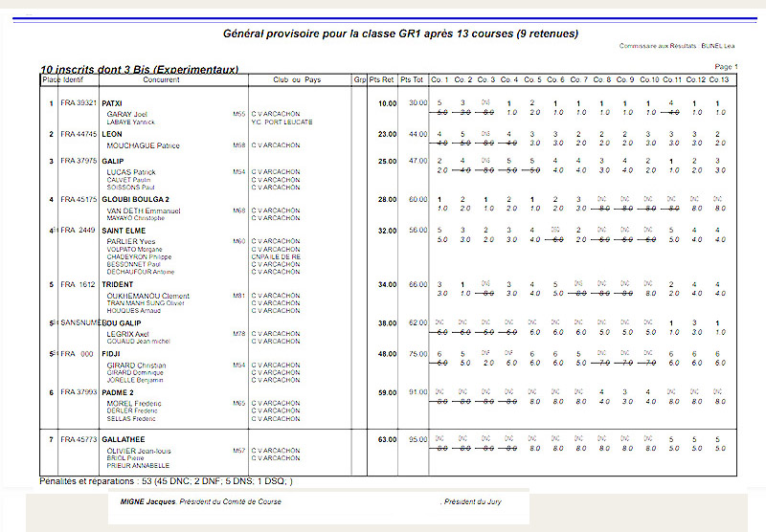Click crew name VAN DETH Emmanuel

[144, 211]
